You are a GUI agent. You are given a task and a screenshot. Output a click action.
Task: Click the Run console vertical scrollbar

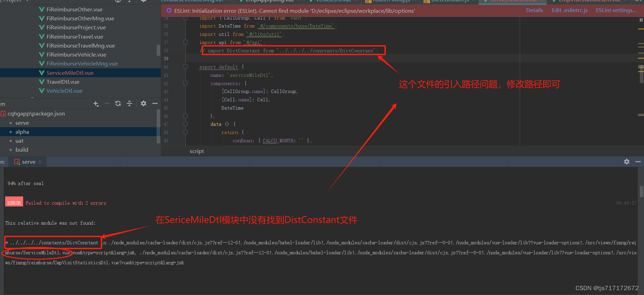click(x=641, y=191)
